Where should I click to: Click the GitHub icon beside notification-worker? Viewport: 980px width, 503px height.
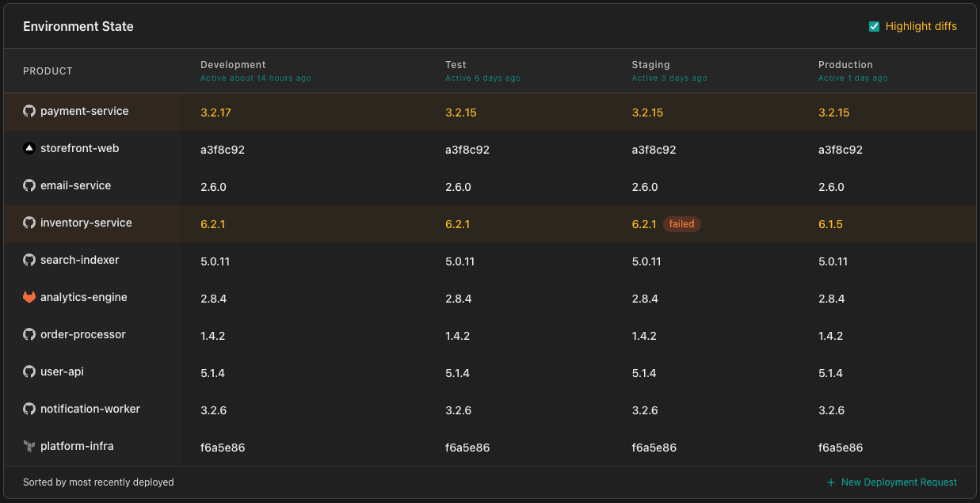[x=29, y=410]
